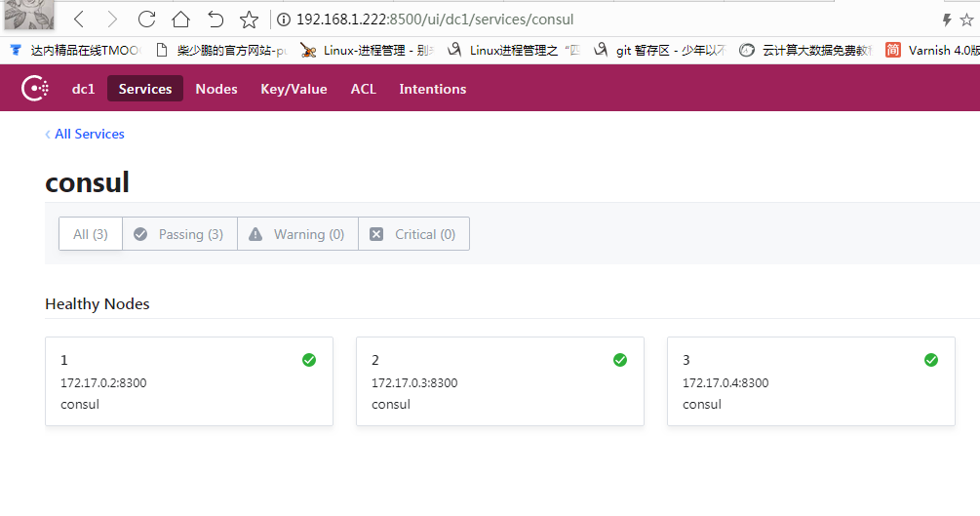Filter by Critical (0) status
980x516 pixels.
[x=413, y=234]
